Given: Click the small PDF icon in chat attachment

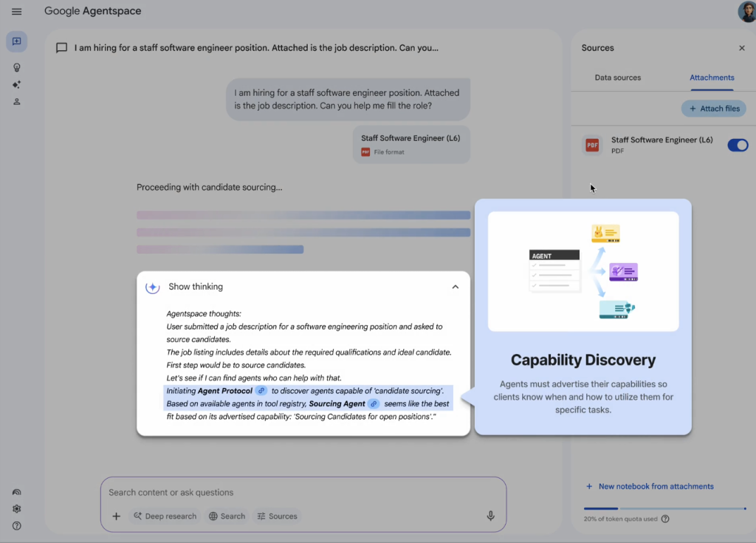Looking at the screenshot, I should [x=365, y=152].
